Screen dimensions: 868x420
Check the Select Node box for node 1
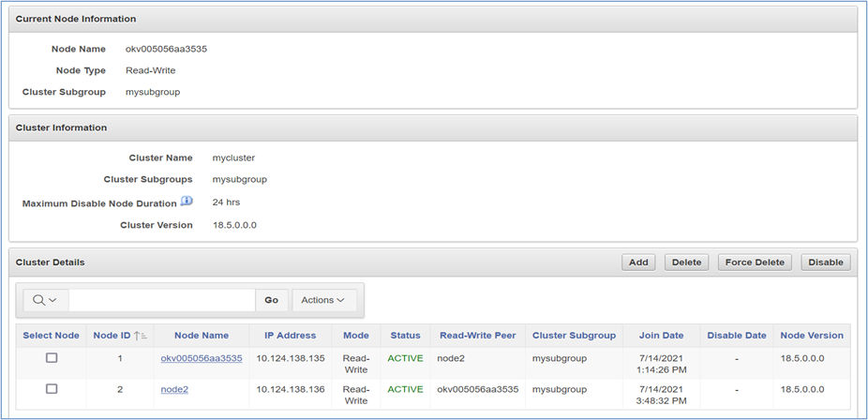[x=52, y=358]
